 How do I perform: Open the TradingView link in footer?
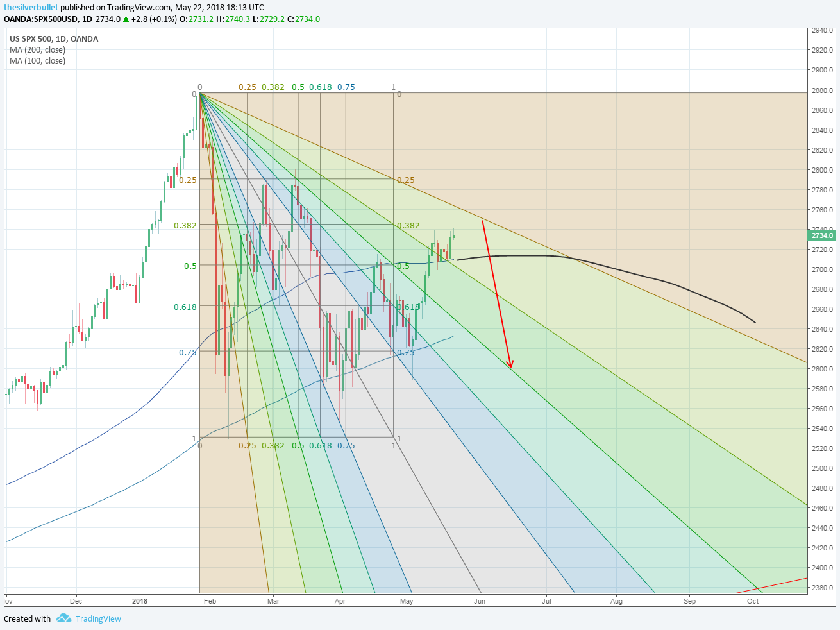(x=98, y=619)
